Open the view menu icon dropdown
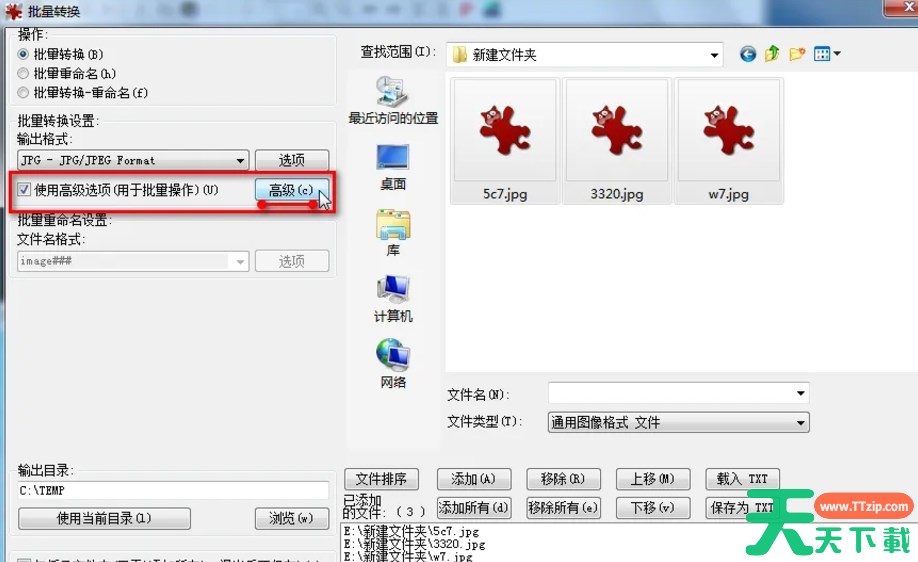The height and width of the screenshot is (562, 918). point(827,54)
